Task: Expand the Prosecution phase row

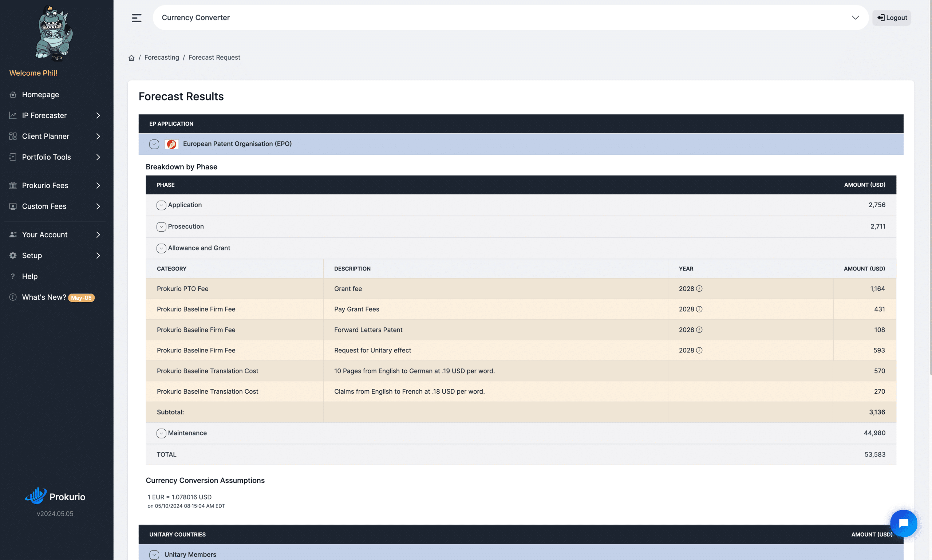Action: coord(161,227)
